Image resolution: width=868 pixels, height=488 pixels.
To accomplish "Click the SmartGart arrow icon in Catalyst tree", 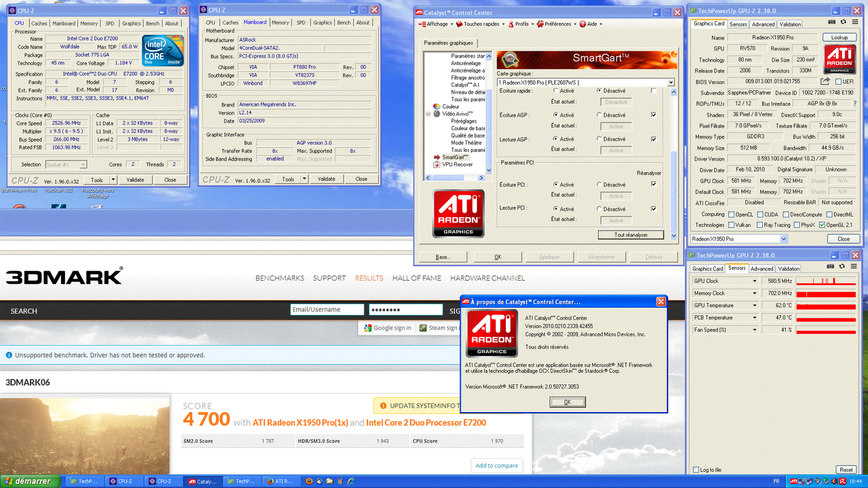I will click(437, 157).
